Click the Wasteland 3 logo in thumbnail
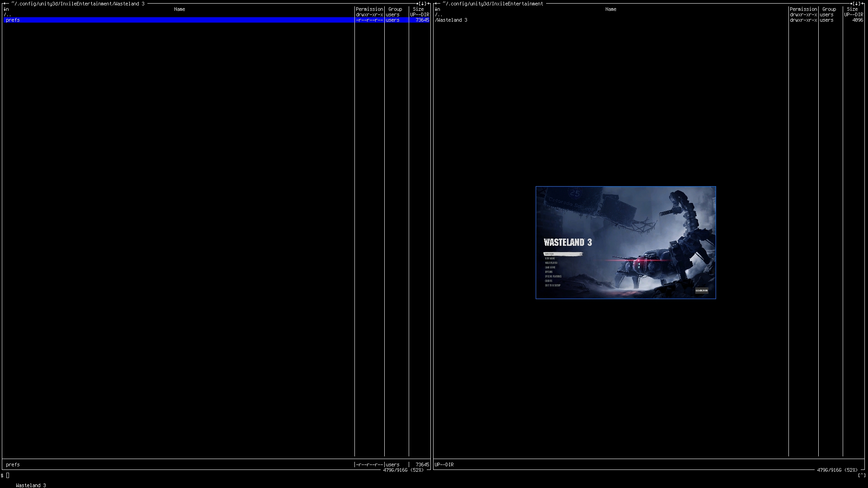The width and height of the screenshot is (868, 488). coord(568,243)
